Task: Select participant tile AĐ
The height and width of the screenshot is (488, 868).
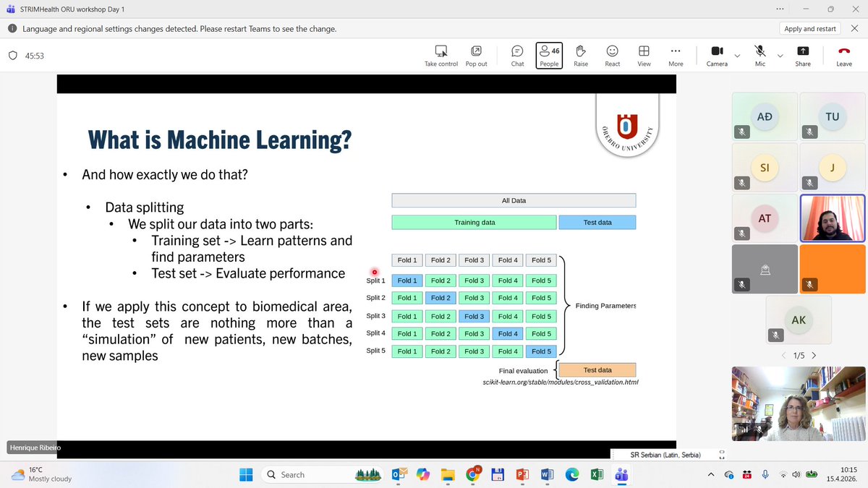Action: pos(765,116)
